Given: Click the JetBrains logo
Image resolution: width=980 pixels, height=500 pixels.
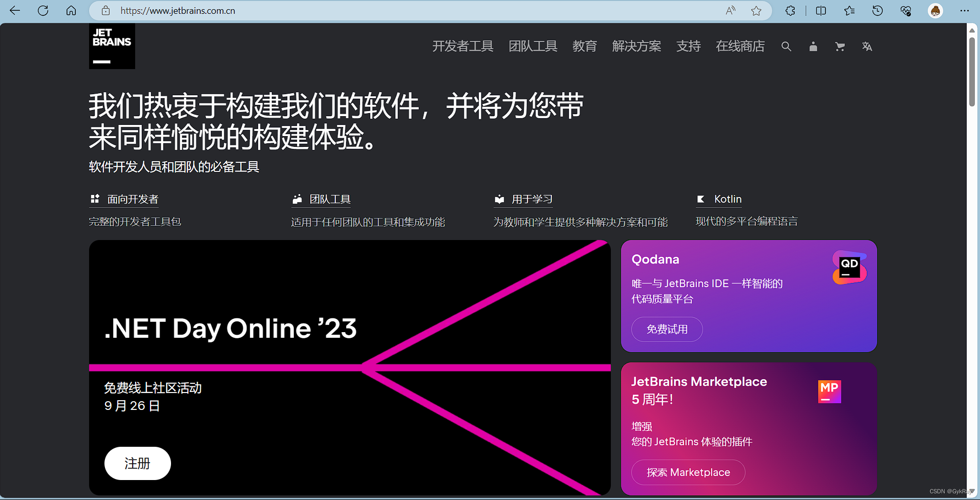Looking at the screenshot, I should pos(112,46).
